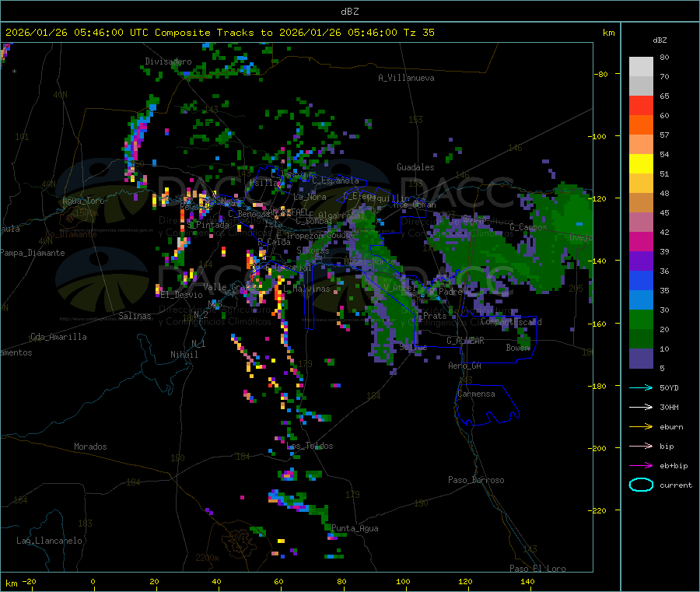This screenshot has width=700, height=592.
Task: Select the G_Campos map label
Action: pos(529,227)
